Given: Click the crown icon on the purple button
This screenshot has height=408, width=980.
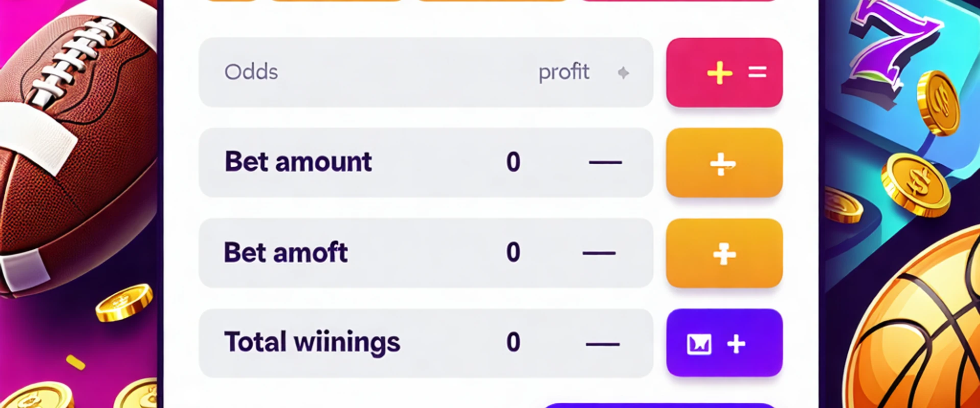Looking at the screenshot, I should 699,345.
